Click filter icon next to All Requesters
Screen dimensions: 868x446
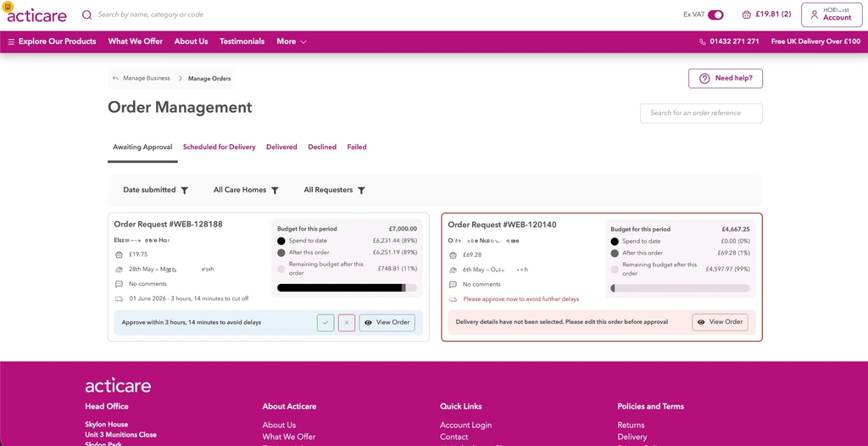tap(361, 190)
